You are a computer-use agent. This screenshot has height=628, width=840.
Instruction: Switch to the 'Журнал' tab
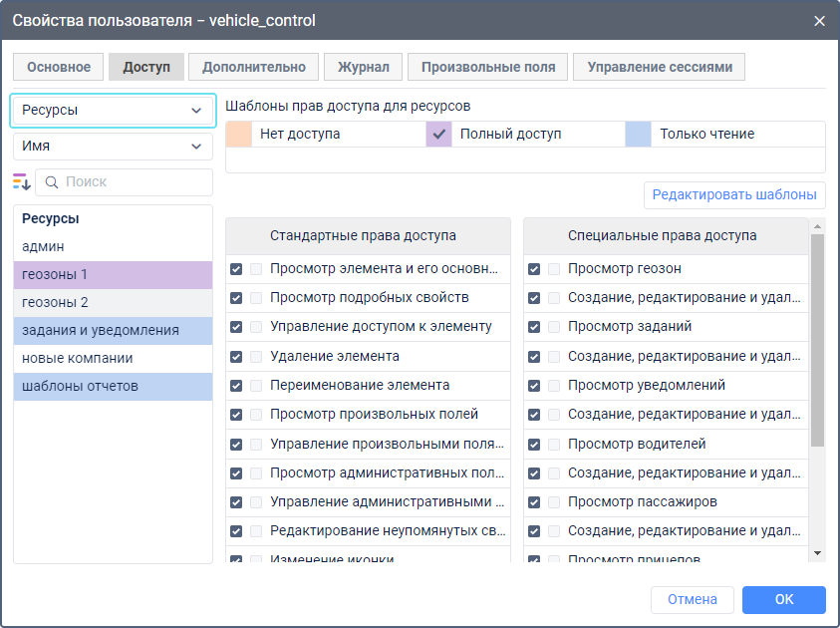point(363,67)
